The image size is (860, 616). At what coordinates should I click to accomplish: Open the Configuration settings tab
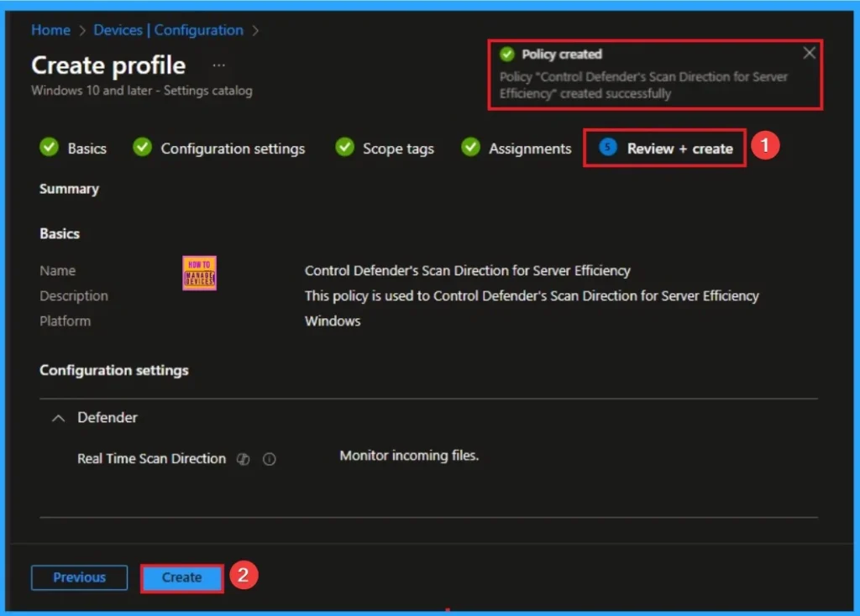tap(234, 148)
